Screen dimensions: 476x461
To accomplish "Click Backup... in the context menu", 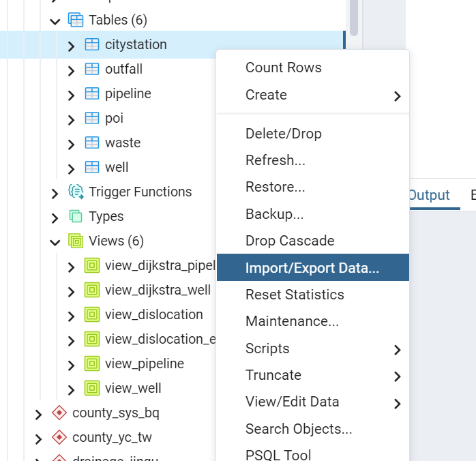I will click(x=274, y=214).
